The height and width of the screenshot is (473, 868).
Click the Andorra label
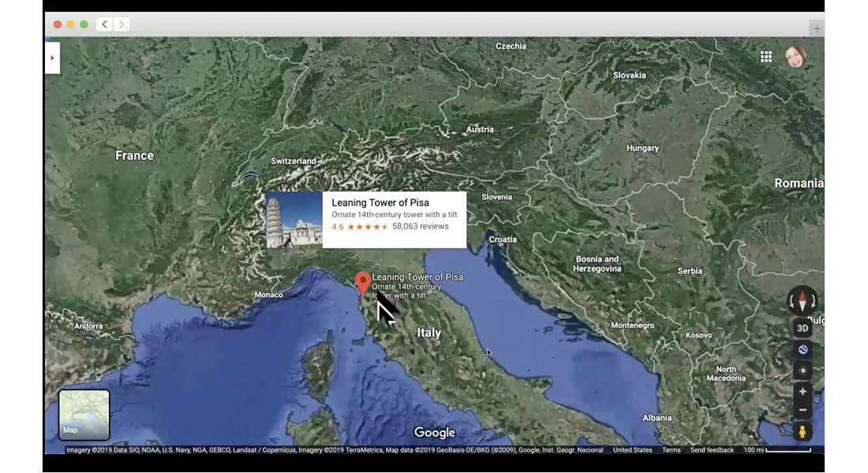click(x=88, y=326)
